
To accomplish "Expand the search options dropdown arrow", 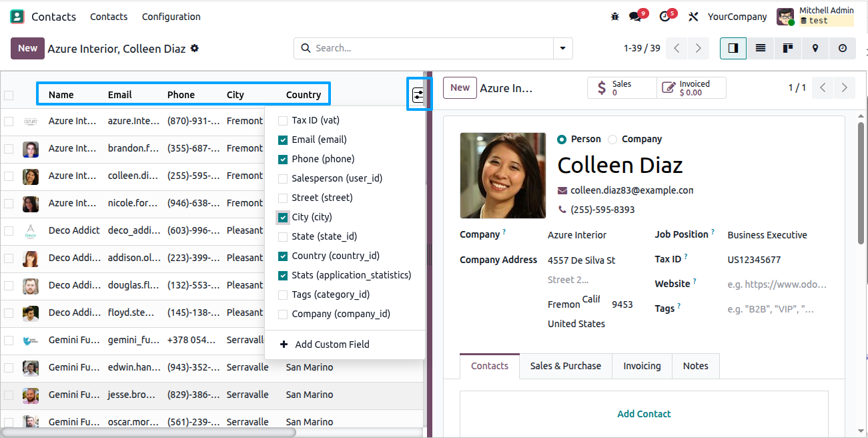I will [563, 48].
